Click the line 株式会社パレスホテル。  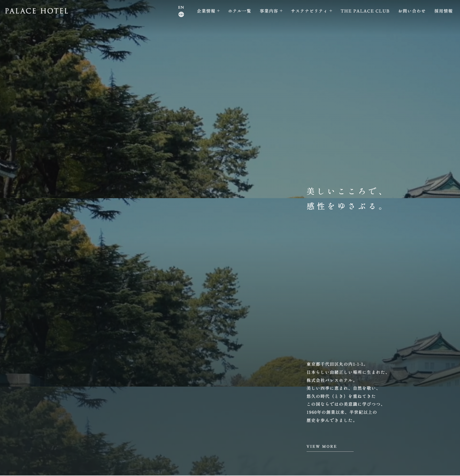pyautogui.click(x=331, y=380)
